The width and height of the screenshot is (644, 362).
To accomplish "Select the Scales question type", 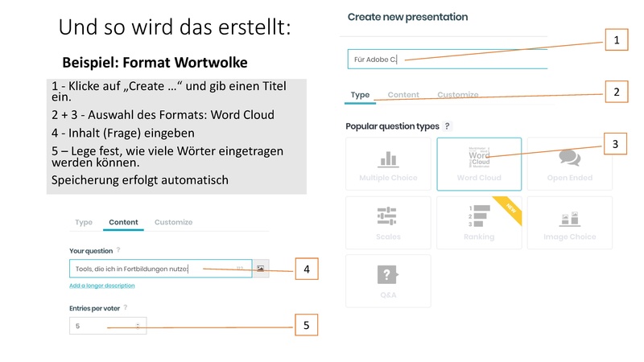I will (388, 223).
